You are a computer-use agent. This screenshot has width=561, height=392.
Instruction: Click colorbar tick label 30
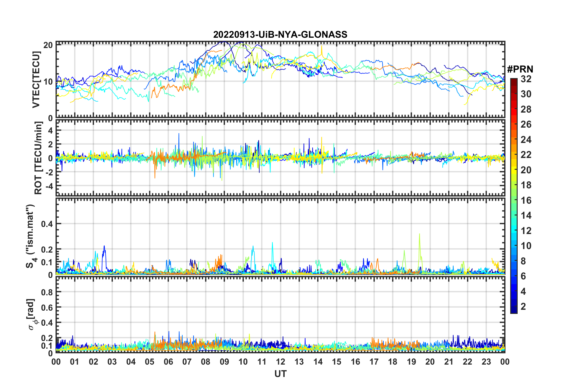[x=526, y=94]
